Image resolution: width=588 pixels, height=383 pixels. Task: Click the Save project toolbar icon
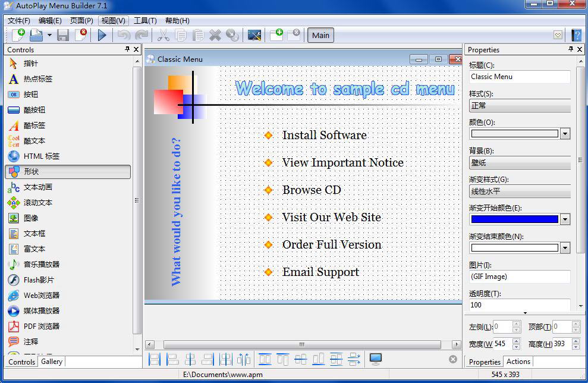click(63, 35)
